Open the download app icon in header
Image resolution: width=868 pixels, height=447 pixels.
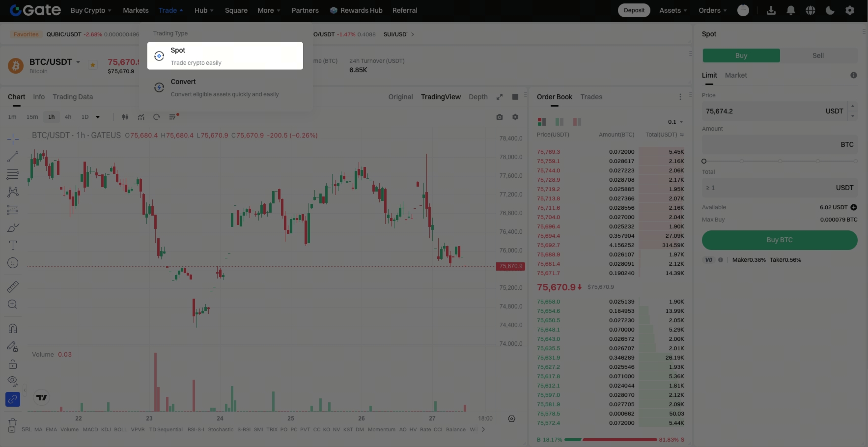[771, 10]
